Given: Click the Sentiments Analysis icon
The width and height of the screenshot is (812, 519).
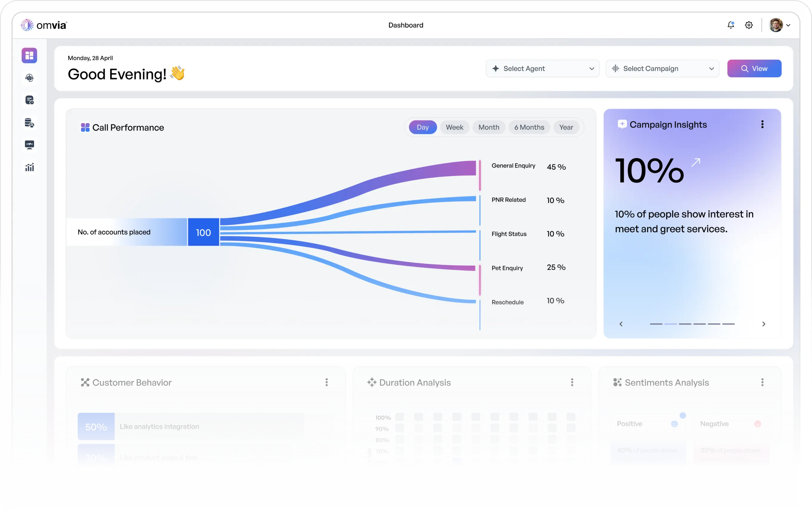Looking at the screenshot, I should tap(617, 382).
